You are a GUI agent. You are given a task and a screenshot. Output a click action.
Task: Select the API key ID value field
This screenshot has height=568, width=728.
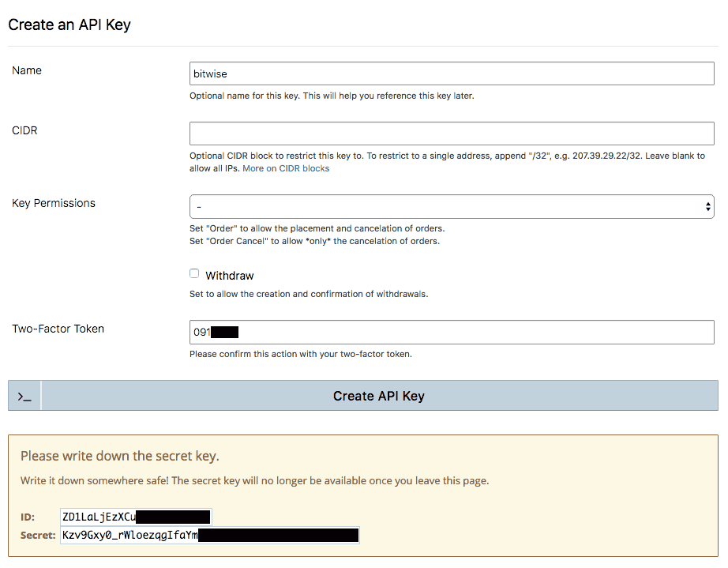click(136, 517)
